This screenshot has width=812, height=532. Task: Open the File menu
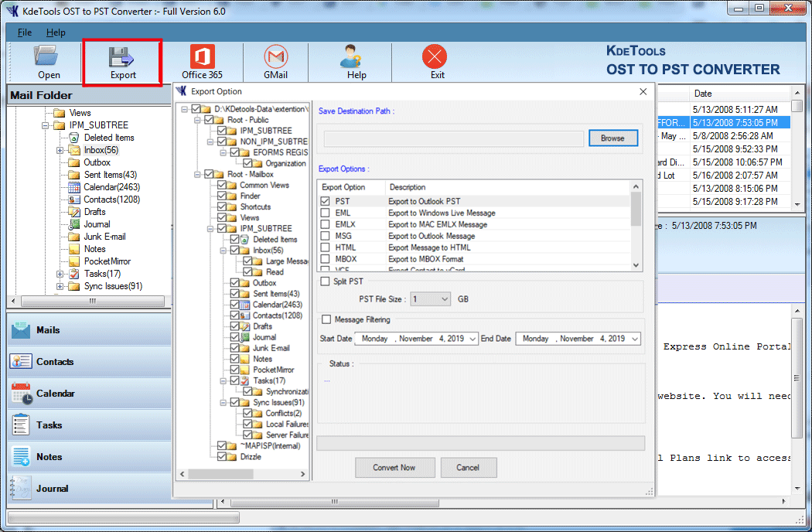24,32
